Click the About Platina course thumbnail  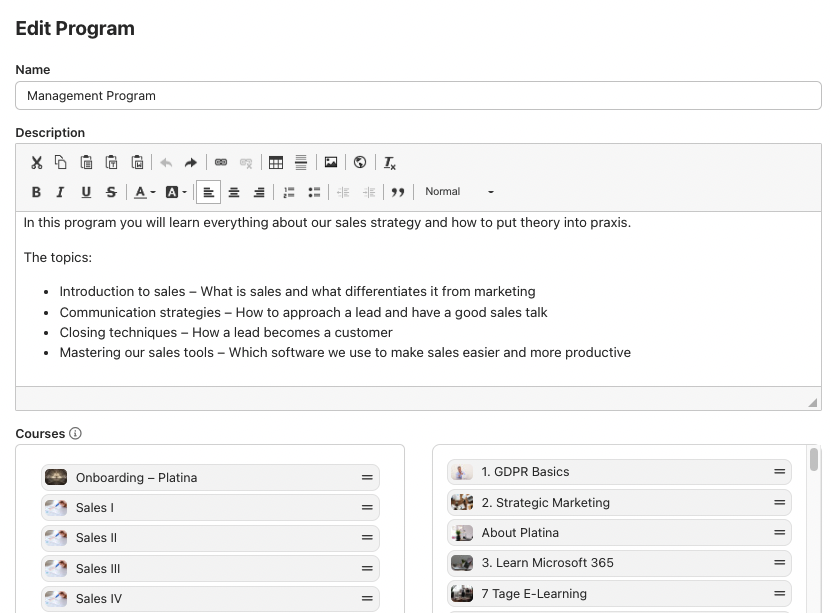[461, 533]
